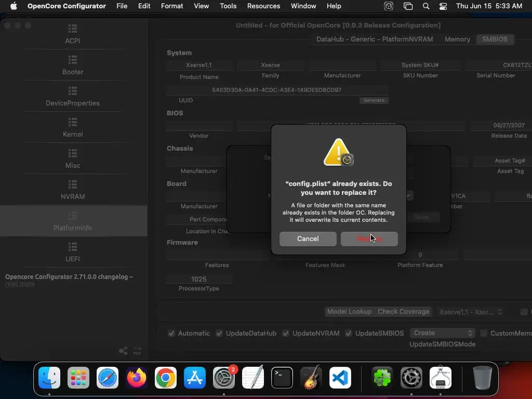Screen dimensions: 532x399
Task: Open the Booter section in sidebar
Action: pyautogui.click(x=73, y=65)
